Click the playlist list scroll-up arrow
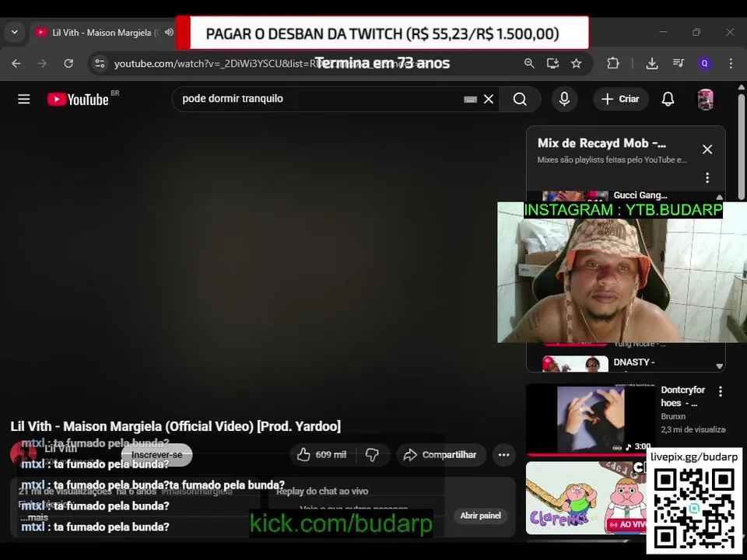747x560 pixels. click(x=719, y=197)
